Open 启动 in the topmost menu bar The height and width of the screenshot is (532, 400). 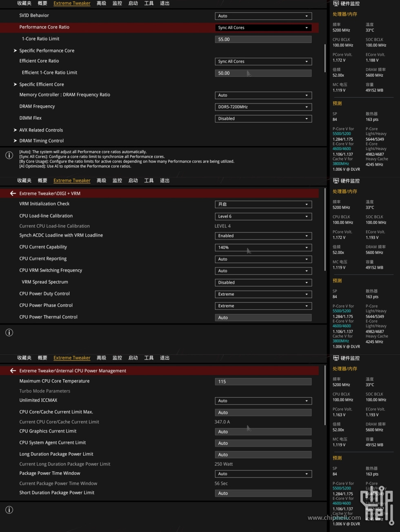tap(133, 3)
